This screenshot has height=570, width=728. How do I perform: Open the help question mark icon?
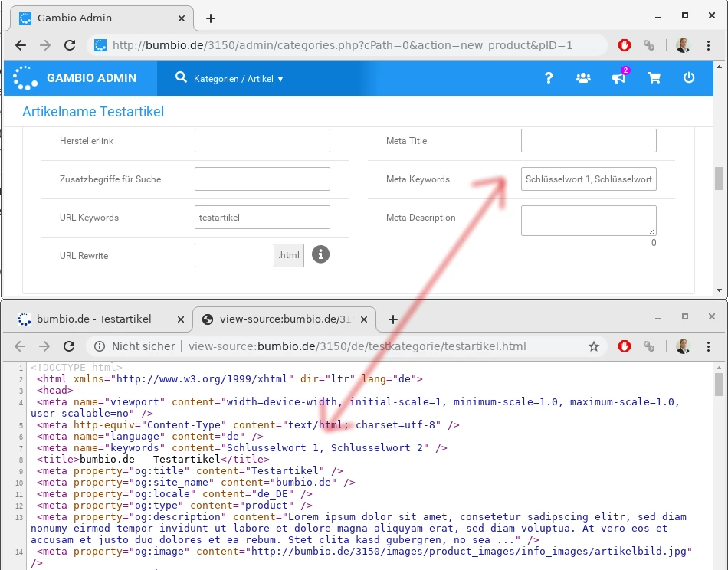[549, 78]
